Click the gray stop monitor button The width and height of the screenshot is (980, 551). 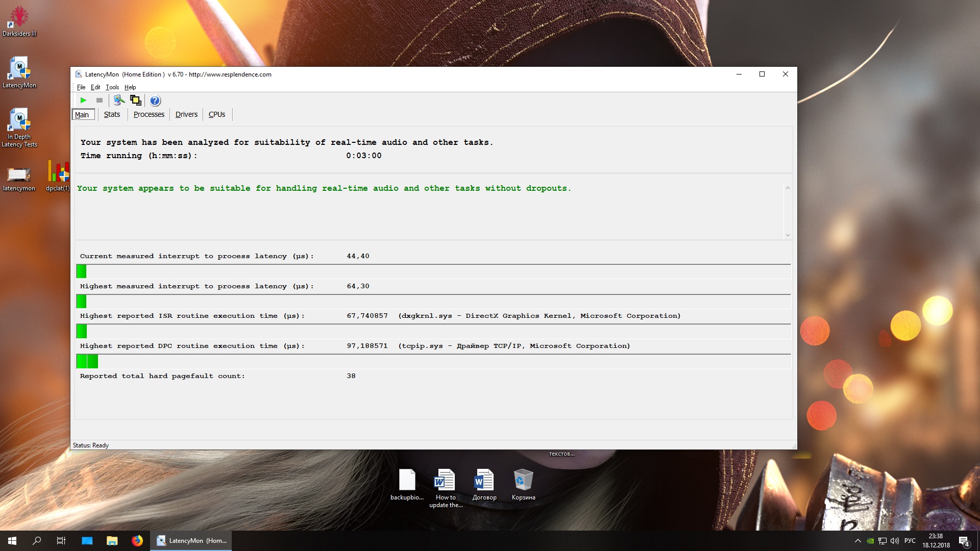pos(100,101)
